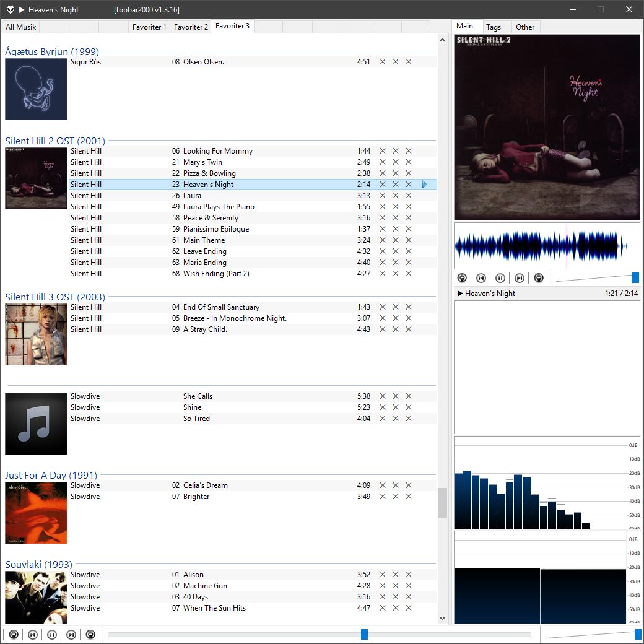Expand the Just For A Day (1991) header

tap(51, 476)
